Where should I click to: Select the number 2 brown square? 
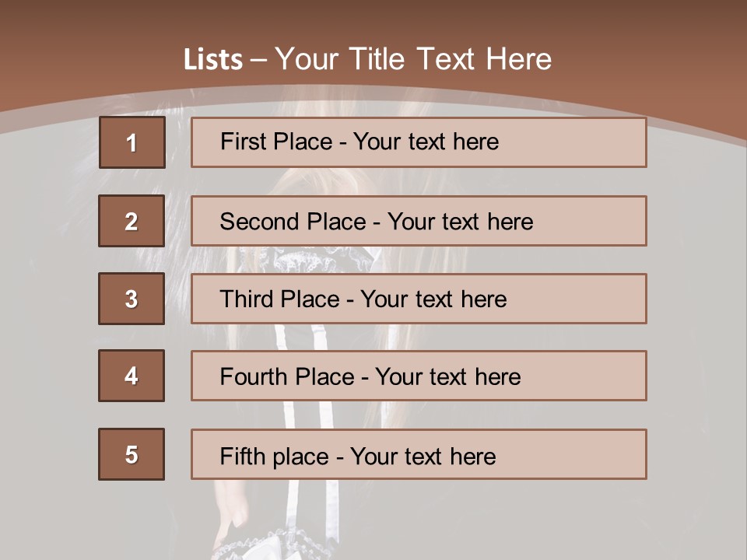132,221
